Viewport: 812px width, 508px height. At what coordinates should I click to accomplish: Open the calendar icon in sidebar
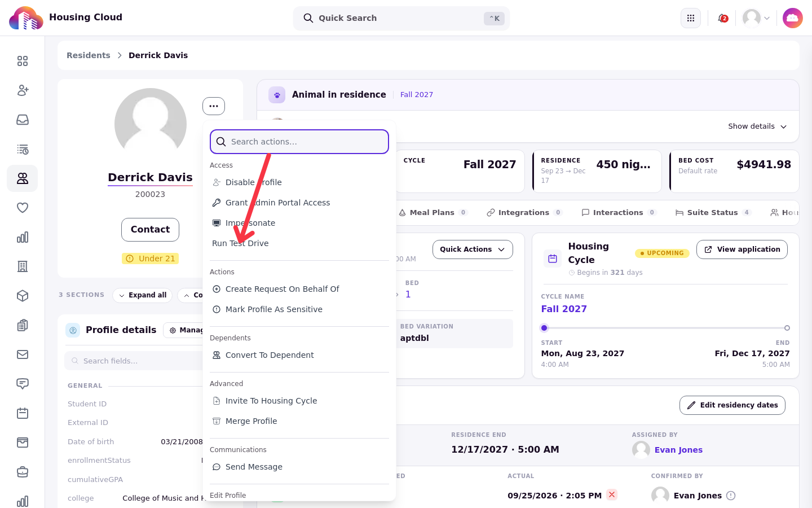tap(23, 413)
